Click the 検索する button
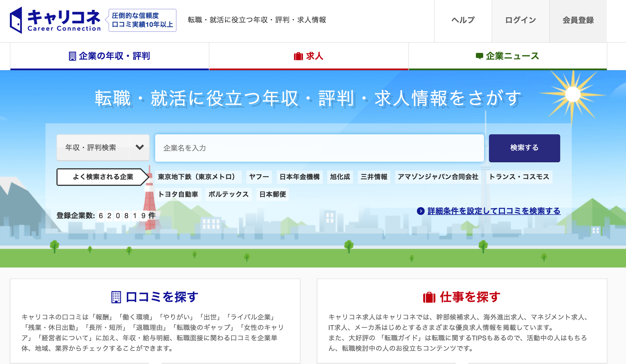626x364 pixels. click(x=525, y=148)
